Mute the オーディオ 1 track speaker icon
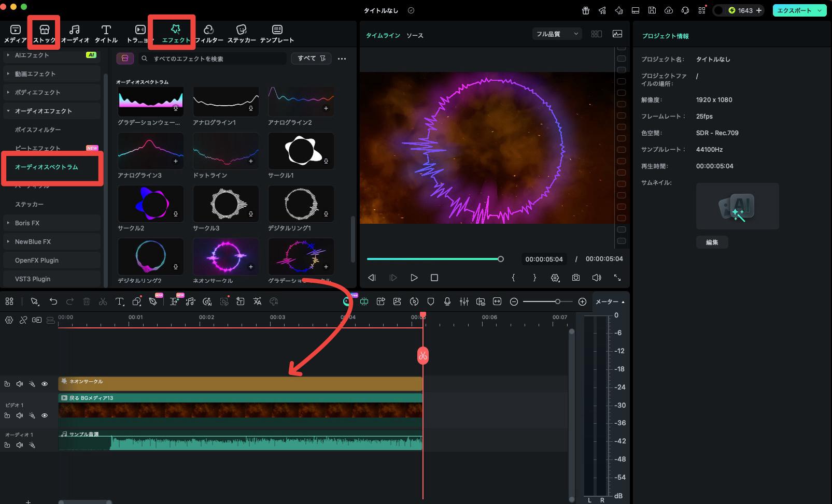The height and width of the screenshot is (504, 832). (x=20, y=445)
